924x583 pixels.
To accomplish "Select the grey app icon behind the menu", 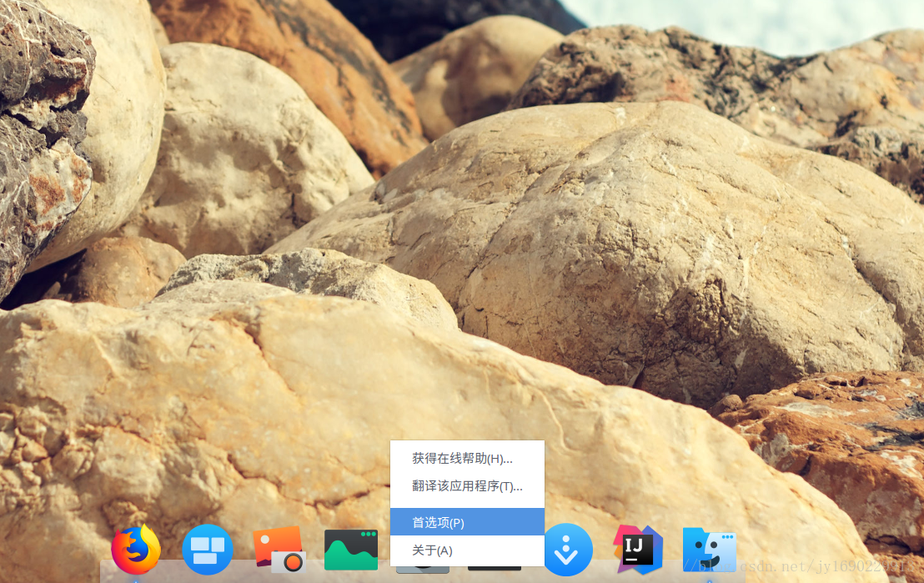I will [x=423, y=569].
